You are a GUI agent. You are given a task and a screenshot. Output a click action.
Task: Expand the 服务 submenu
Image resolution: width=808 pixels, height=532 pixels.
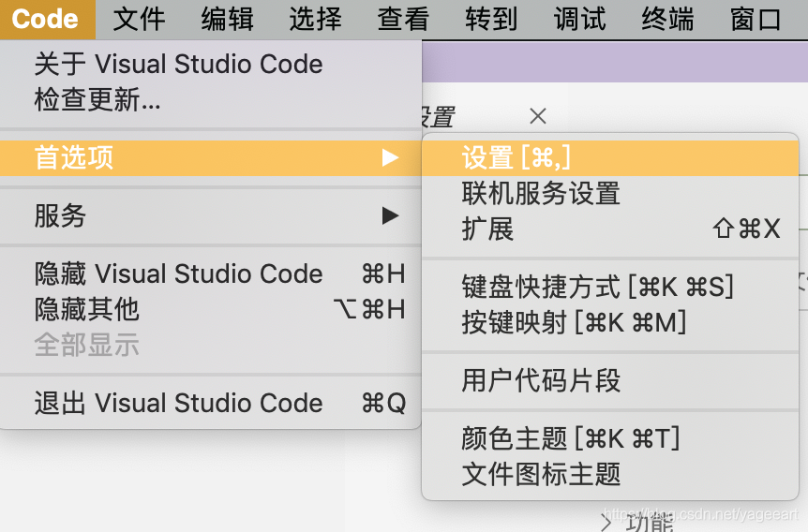tap(210, 215)
